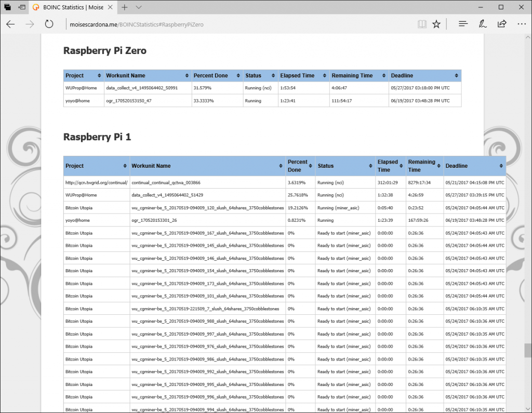Click the set tabs aside icon
Viewport: 532px width, 413px height.
tap(22, 7)
